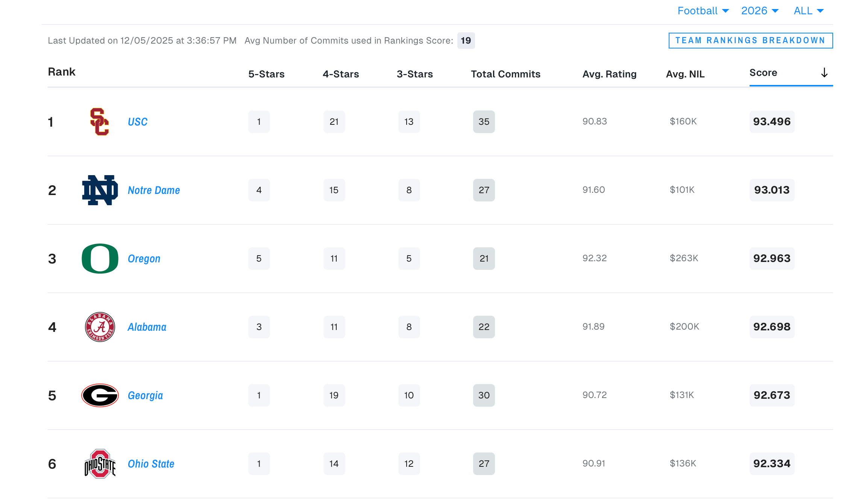847x504 pixels.
Task: Click the Georgia G logo
Action: tap(100, 395)
